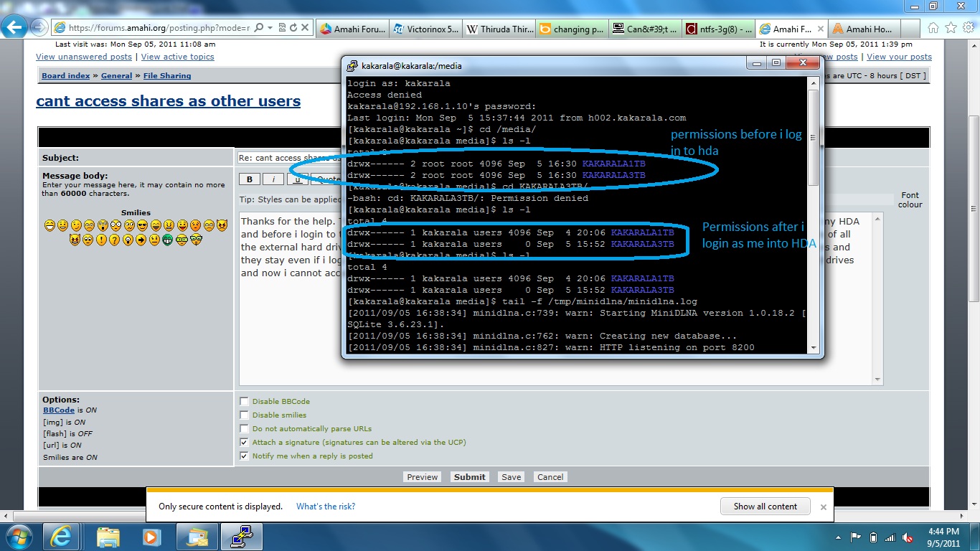The width and height of the screenshot is (980, 551).
Task: Switch to the Thiruda Thir... Wikipedia tab
Action: click(499, 29)
